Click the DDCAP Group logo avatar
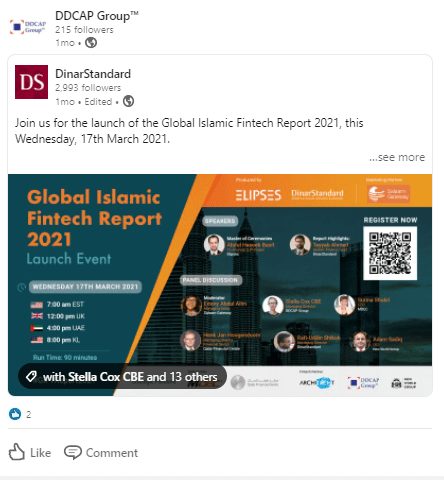444x480 pixels. coord(28,27)
